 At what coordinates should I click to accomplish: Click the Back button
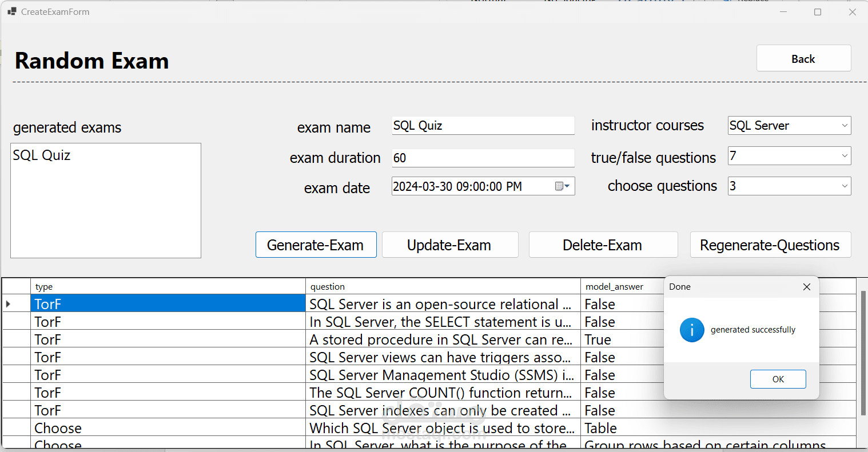pos(803,58)
